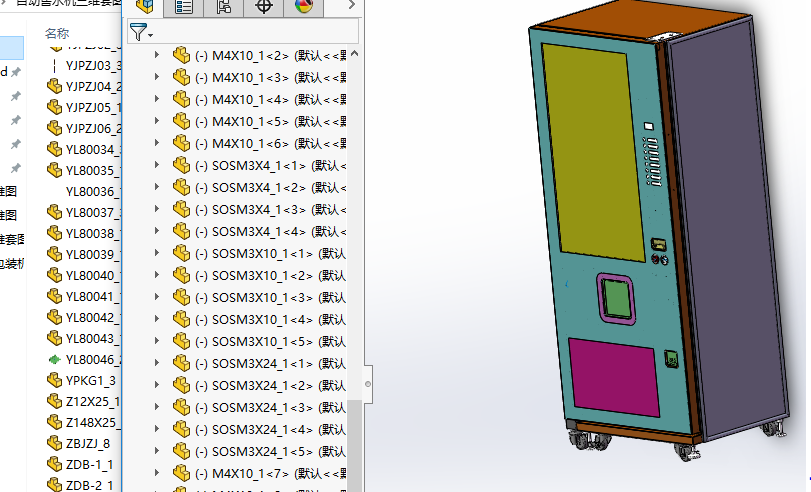The image size is (811, 492).
Task: Click the pin icon beside the 'd' item
Action: [16, 72]
